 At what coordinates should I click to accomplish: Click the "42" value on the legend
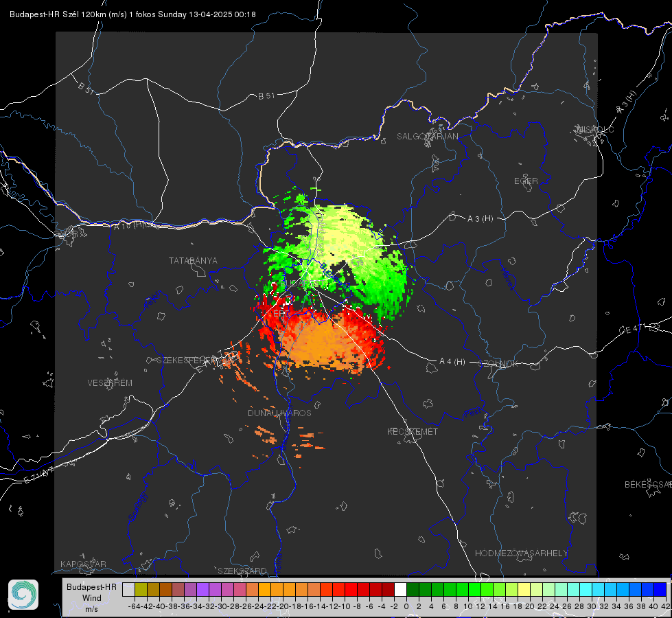pos(666,606)
